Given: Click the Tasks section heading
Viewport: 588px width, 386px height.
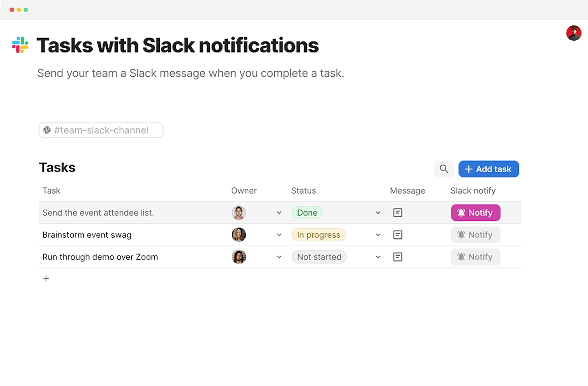Looking at the screenshot, I should point(57,167).
